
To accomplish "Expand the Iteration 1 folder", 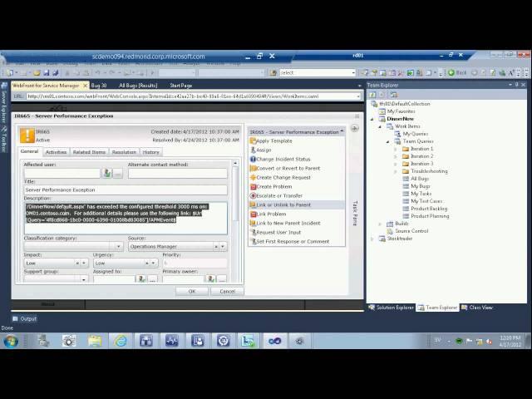I will pos(396,149).
